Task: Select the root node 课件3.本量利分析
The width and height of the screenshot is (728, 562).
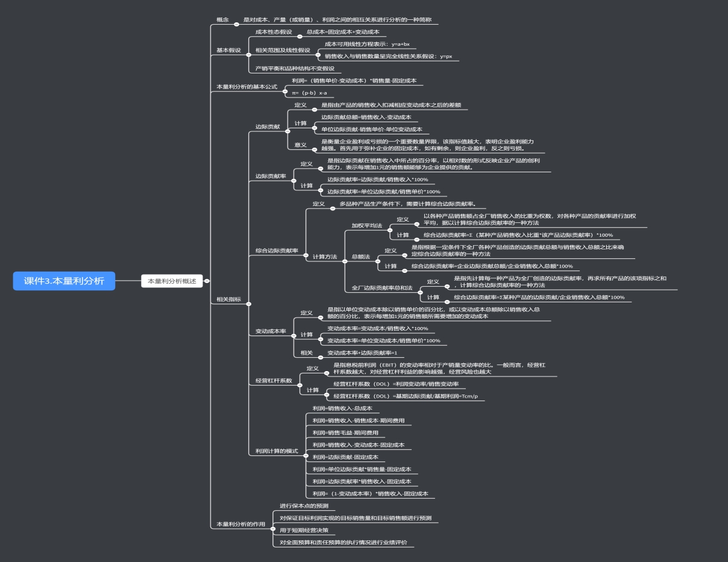Action: 64,281
